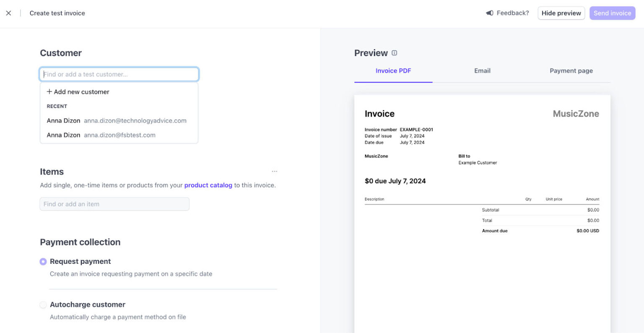Close the Create test invoice editor
This screenshot has height=333, width=644.
coord(8,13)
